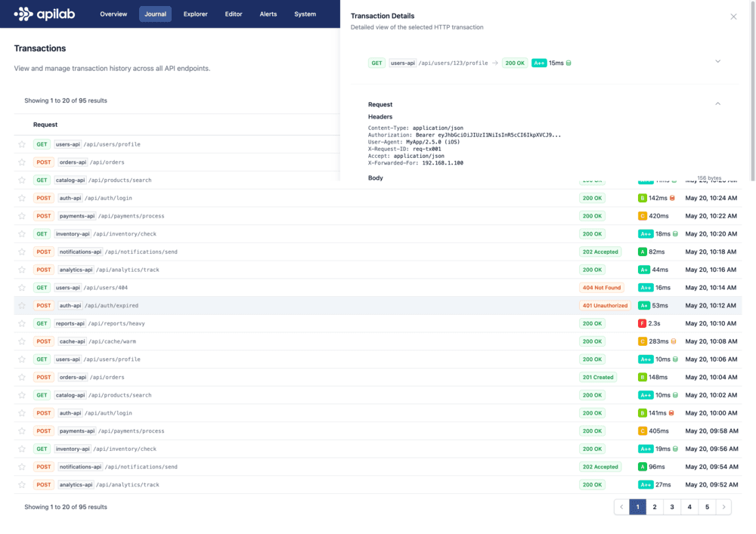Collapse the Request section
This screenshot has width=756, height=534.
click(x=717, y=103)
